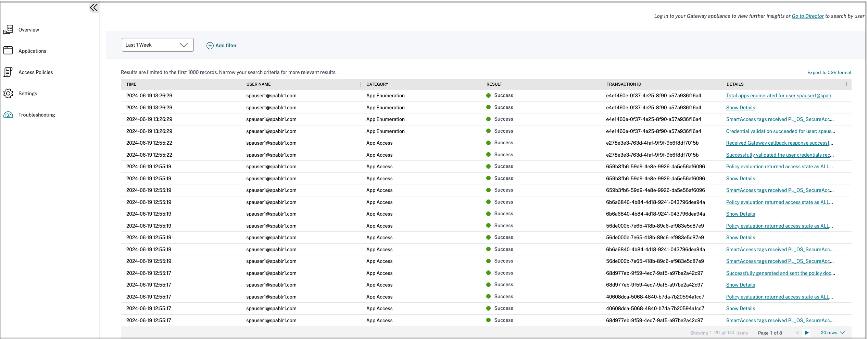Open the first Show Details link
This screenshot has width=868, height=339.
[740, 108]
